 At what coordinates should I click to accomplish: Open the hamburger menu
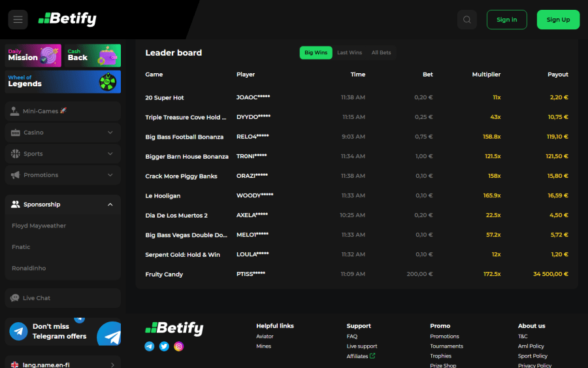coord(18,20)
